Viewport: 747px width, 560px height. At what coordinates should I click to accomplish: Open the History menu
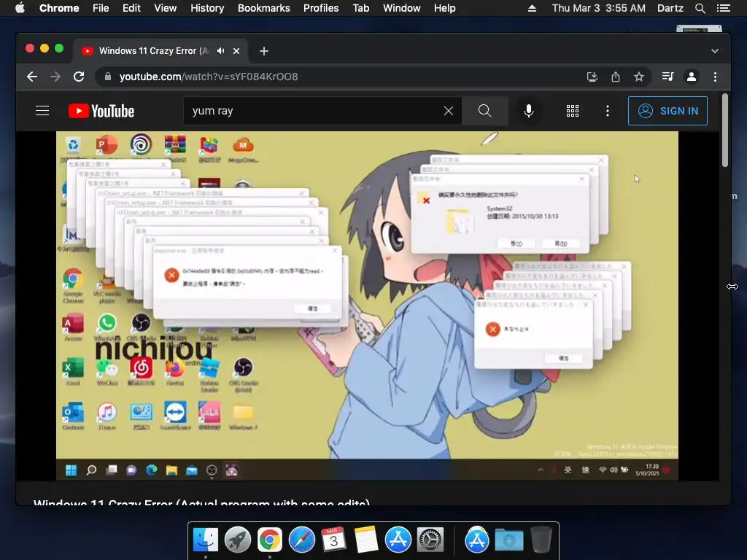click(x=207, y=8)
